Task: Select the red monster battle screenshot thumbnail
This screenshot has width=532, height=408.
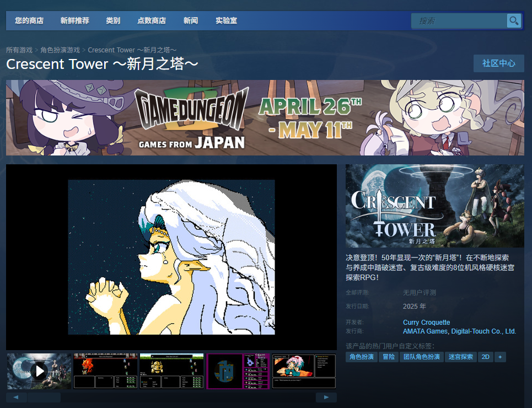Action: [105, 371]
